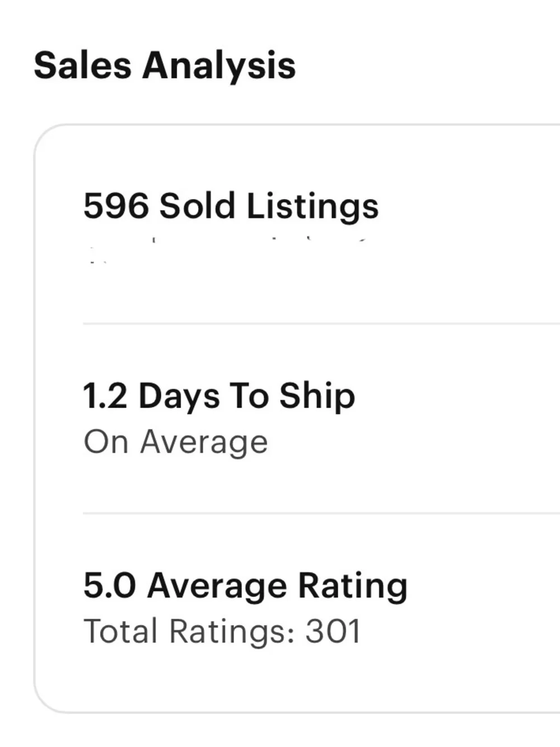This screenshot has width=560, height=747.
Task: Click the 5.0 rating value
Action: point(110,586)
